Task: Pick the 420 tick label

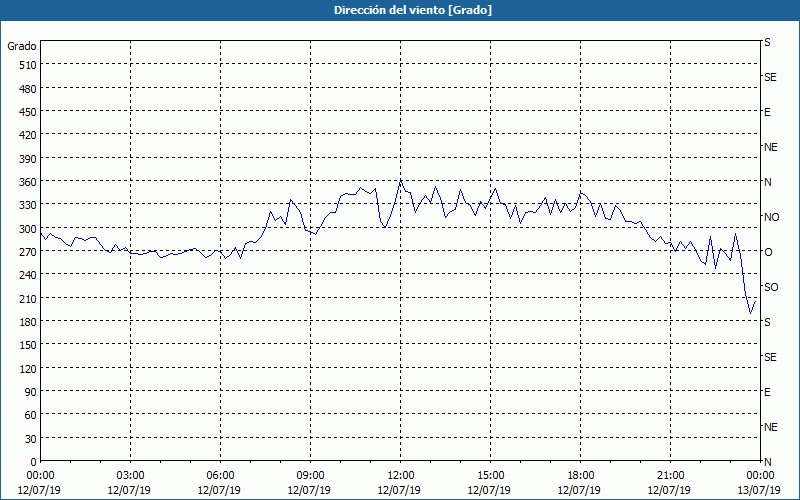Action: pos(28,135)
